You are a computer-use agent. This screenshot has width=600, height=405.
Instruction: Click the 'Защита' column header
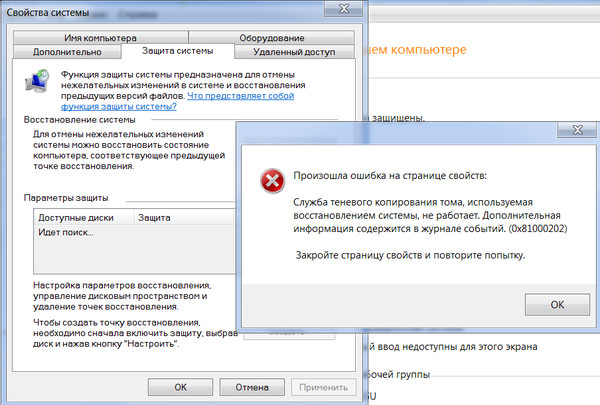pyautogui.click(x=184, y=218)
